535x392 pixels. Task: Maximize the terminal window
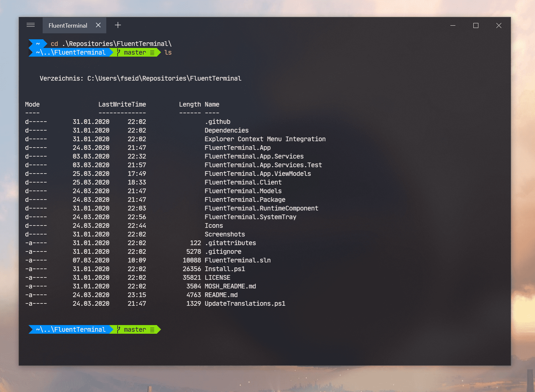coord(476,25)
